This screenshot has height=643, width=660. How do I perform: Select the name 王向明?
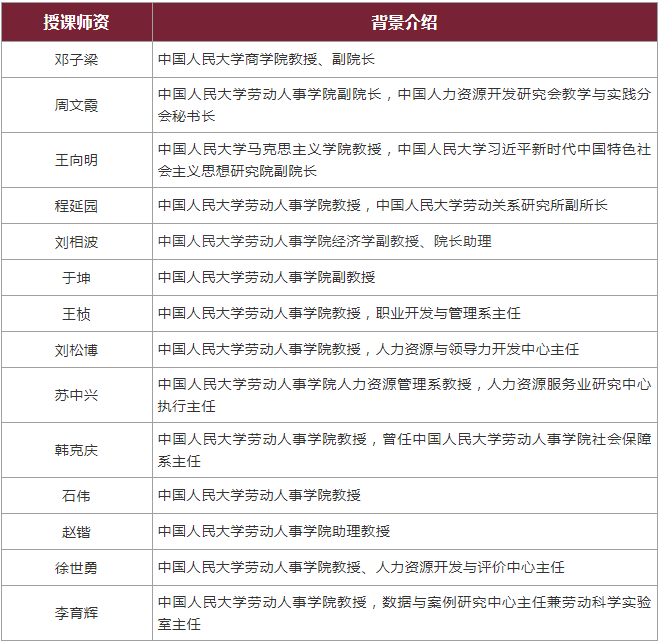pyautogui.click(x=76, y=160)
